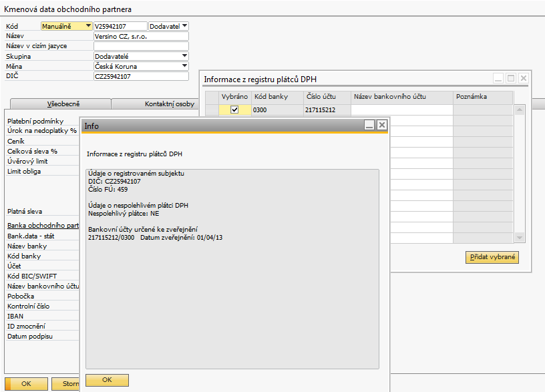Screen dimensions: 545x392
Task: Expand the Měna Česká Koruna dropdown
Action: click(x=184, y=66)
